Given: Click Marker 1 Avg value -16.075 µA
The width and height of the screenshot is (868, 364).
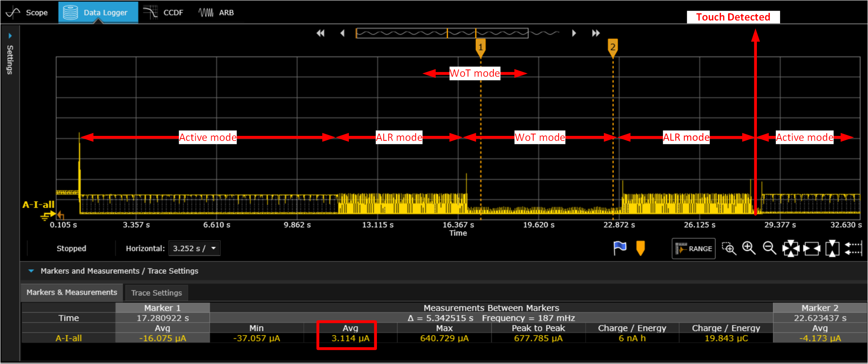Looking at the screenshot, I should pos(163,338).
